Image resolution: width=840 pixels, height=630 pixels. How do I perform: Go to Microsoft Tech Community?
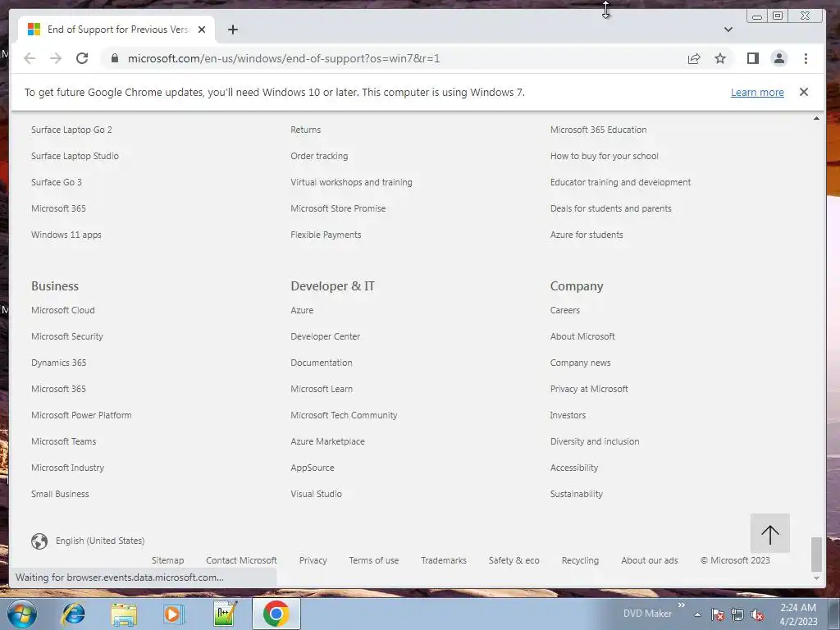(344, 415)
